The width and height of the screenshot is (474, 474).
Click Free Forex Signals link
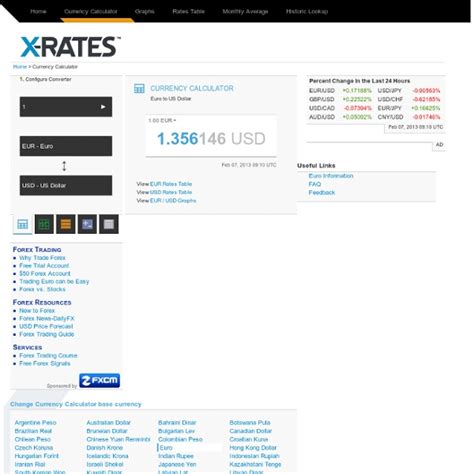coord(45,363)
